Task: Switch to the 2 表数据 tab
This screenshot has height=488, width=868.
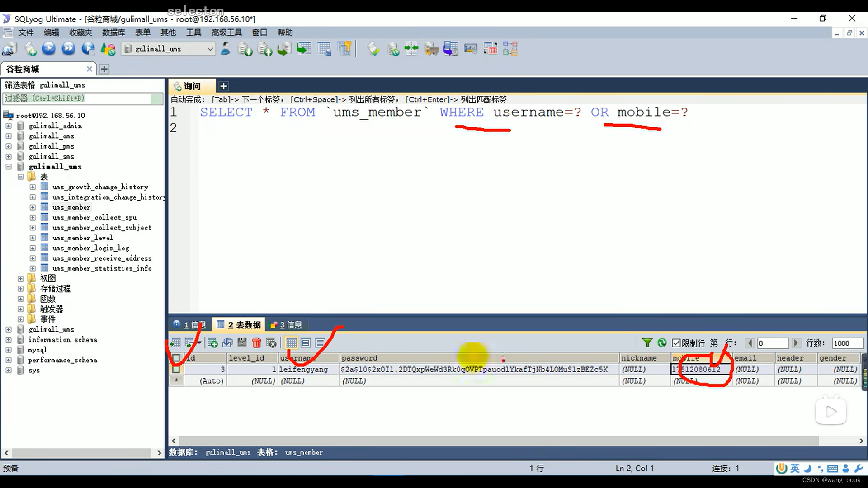Action: (239, 325)
